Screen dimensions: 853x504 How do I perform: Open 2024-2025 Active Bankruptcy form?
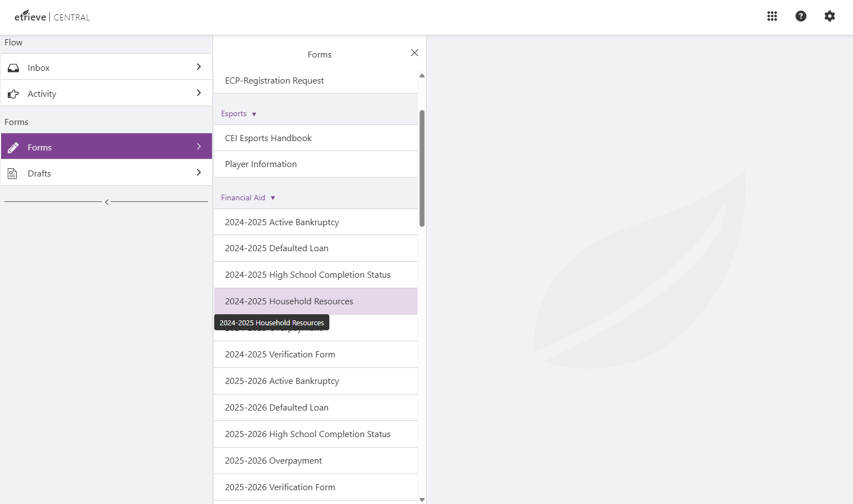316,222
